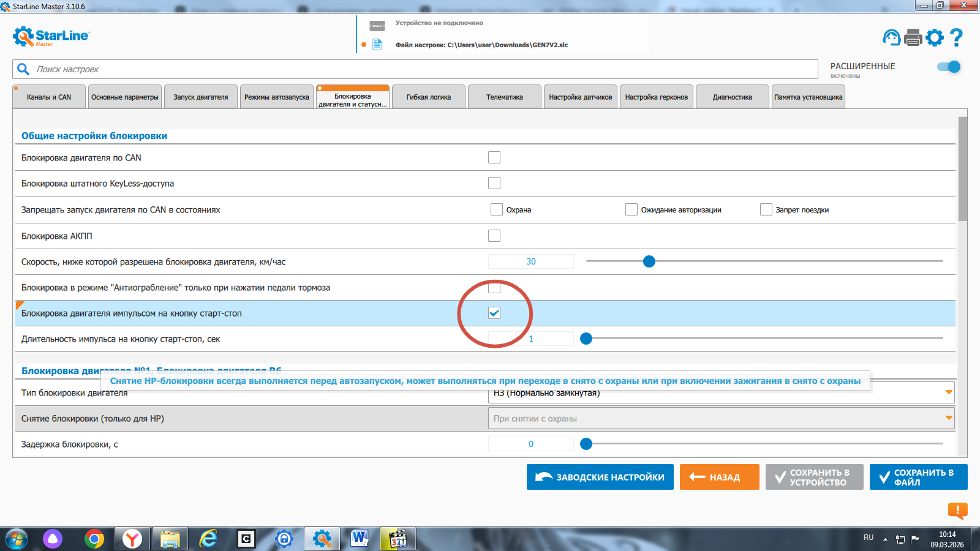The height and width of the screenshot is (551, 980).
Task: Open settings gear icon in header
Action: [x=935, y=38]
